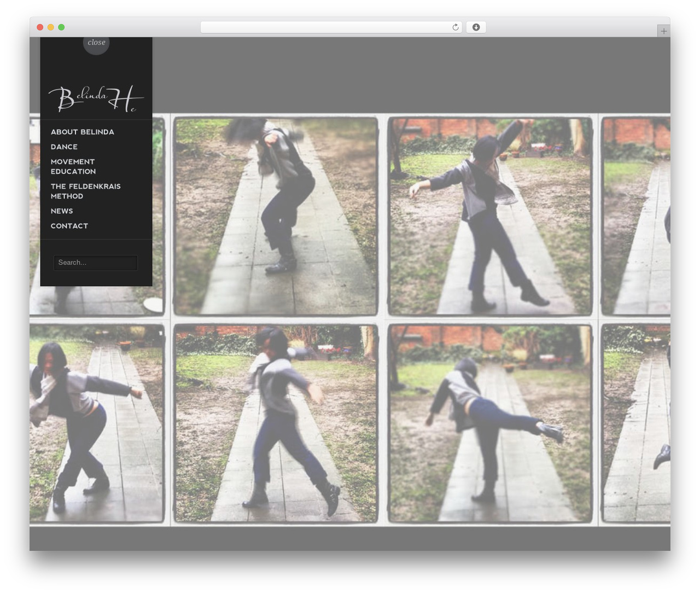Image resolution: width=700 pixels, height=593 pixels.
Task: Open a new tab with plus icon
Action: click(x=663, y=31)
